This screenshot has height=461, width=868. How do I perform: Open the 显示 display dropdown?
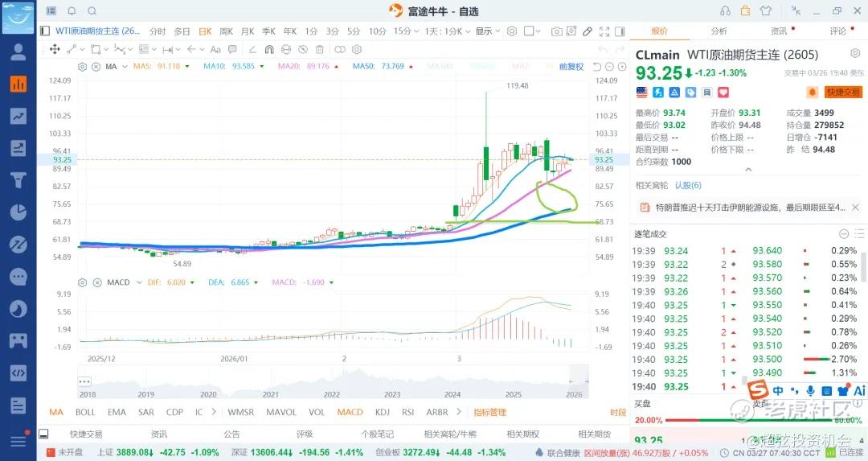[487, 31]
